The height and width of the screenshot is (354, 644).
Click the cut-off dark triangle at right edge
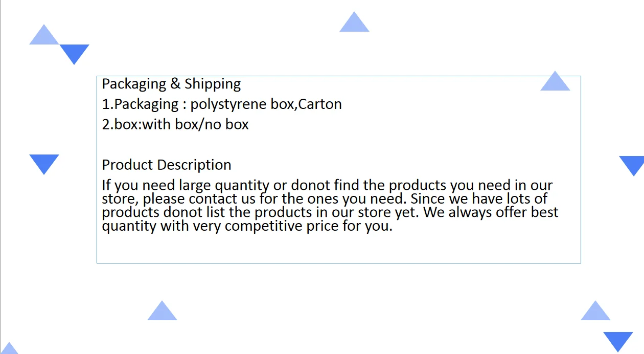[x=634, y=164]
